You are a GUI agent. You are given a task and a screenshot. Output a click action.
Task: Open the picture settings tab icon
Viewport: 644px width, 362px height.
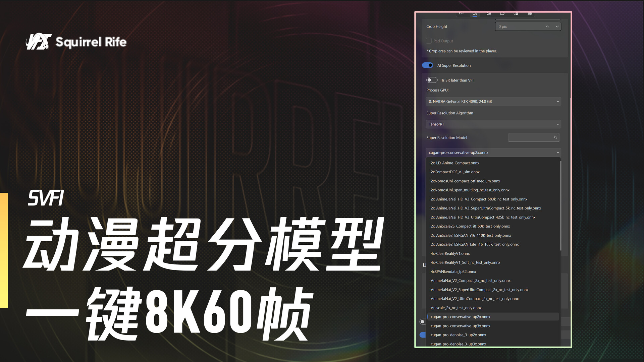(489, 13)
